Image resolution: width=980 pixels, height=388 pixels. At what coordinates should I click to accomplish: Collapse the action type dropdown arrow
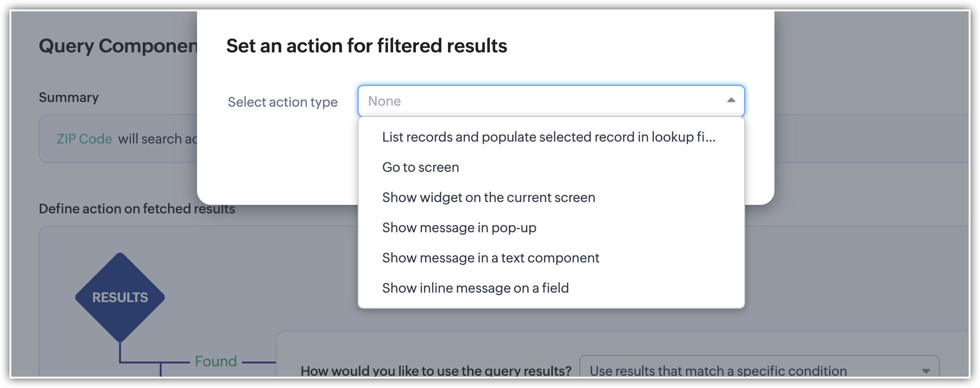[x=731, y=101]
